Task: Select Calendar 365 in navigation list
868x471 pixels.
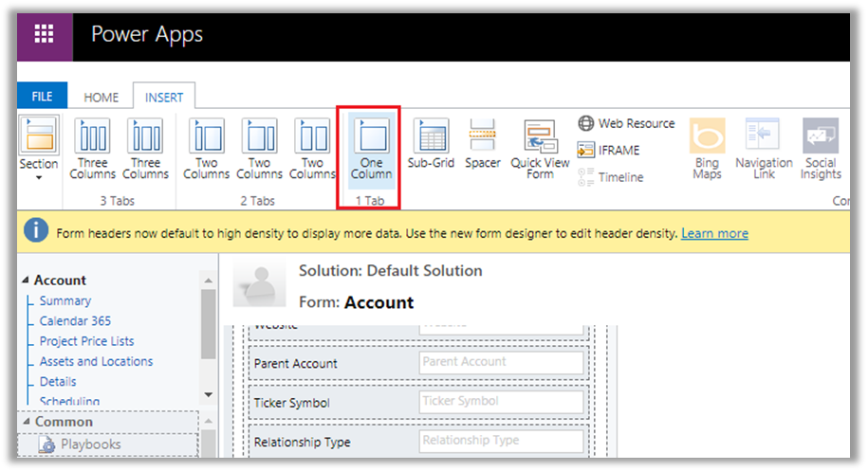Action: click(x=75, y=321)
